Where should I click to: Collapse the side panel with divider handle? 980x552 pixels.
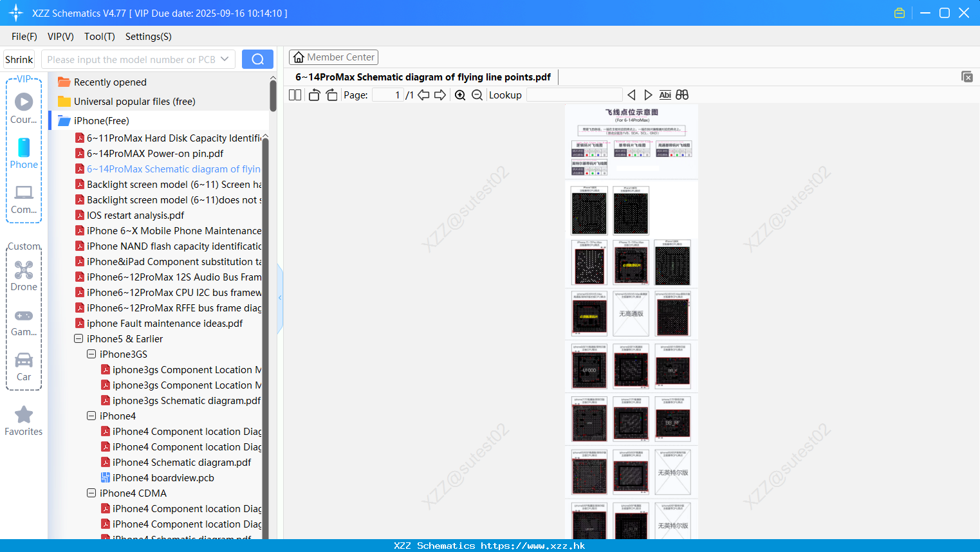pos(280,298)
